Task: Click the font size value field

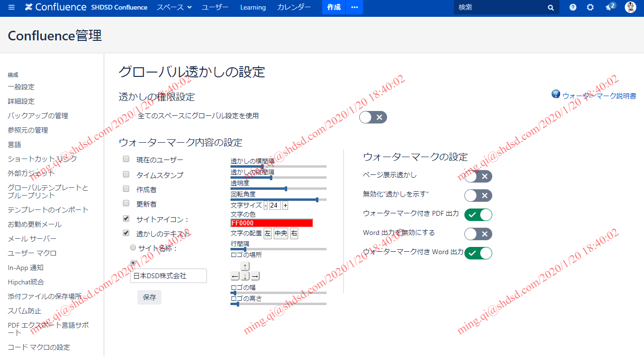Action: 275,205
